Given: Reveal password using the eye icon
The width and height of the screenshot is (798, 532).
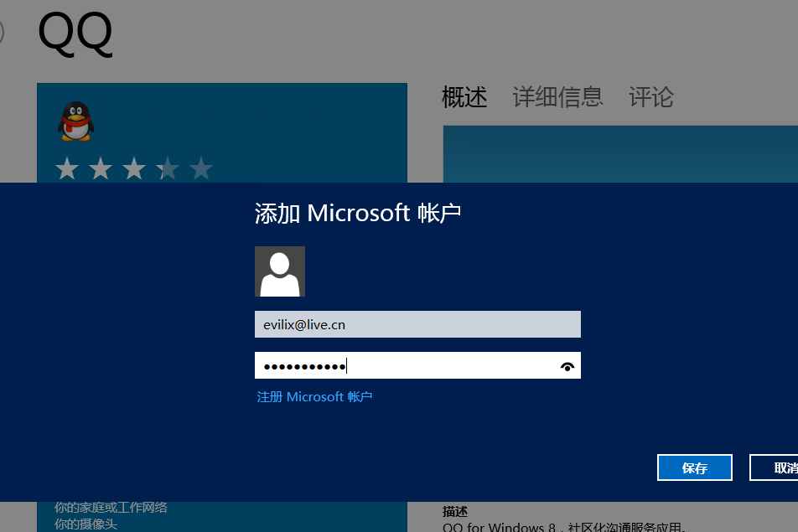Looking at the screenshot, I should 567,366.
